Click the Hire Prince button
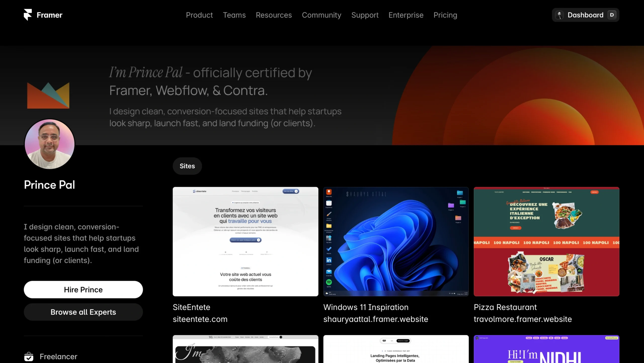The image size is (644, 363). (x=83, y=289)
